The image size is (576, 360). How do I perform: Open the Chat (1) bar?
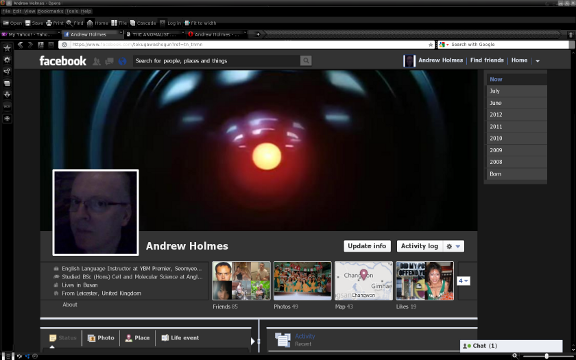pos(511,346)
